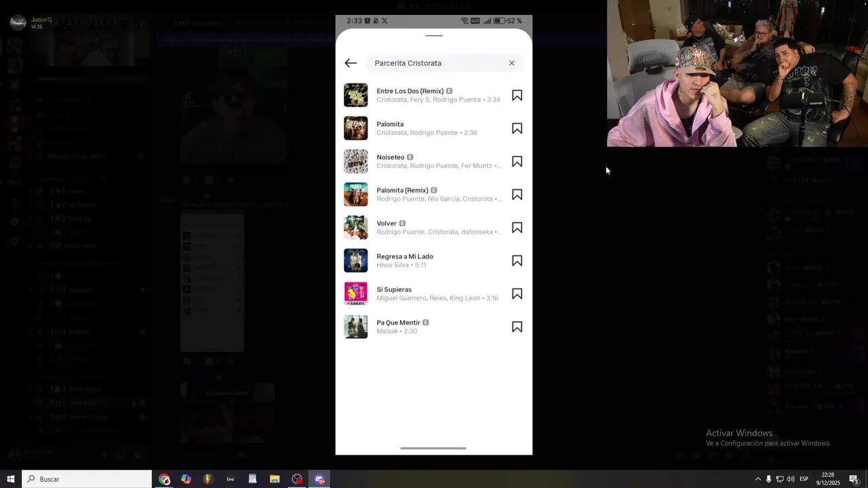The height and width of the screenshot is (488, 868).
Task: Pick the 'Noiseteo' track title
Action: pyautogui.click(x=391, y=157)
